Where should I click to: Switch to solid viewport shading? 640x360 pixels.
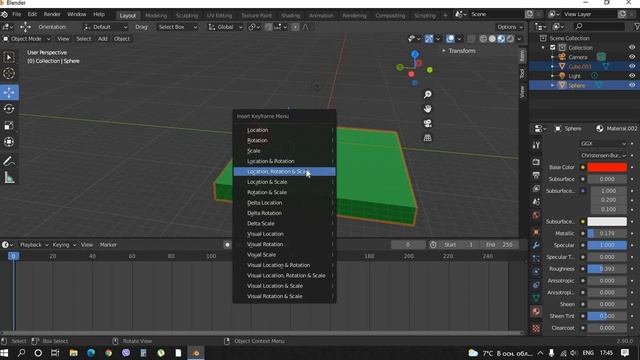pos(492,39)
